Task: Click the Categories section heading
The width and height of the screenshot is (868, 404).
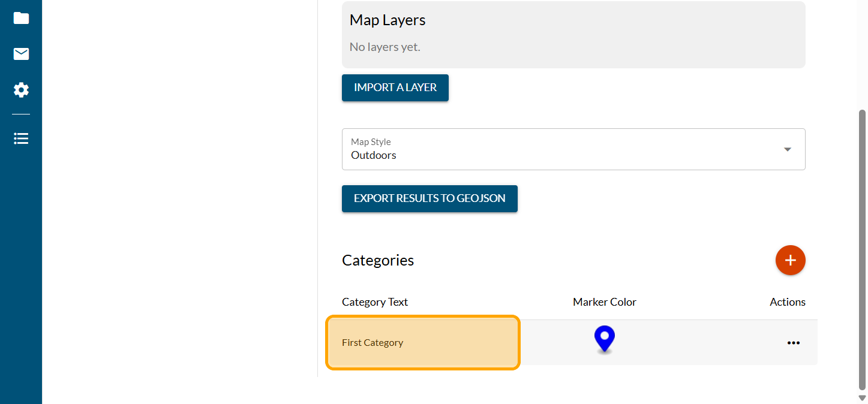Action: click(x=378, y=260)
